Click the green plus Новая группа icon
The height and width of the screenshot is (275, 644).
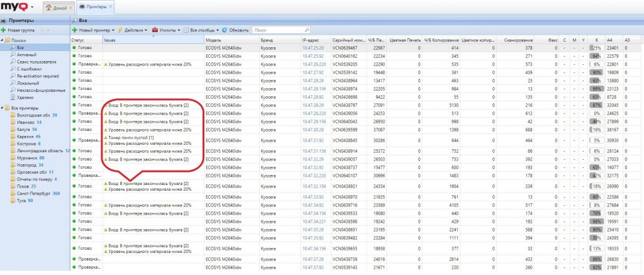(3, 30)
